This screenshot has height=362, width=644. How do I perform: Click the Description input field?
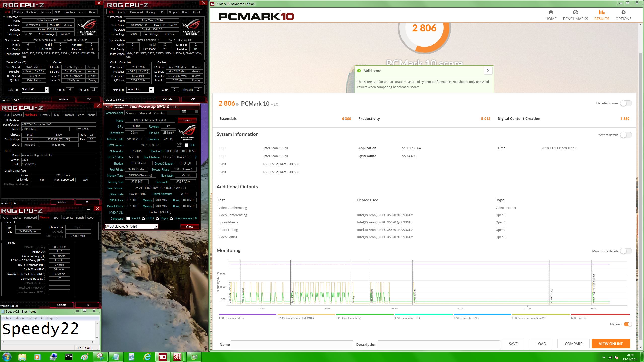438,344
